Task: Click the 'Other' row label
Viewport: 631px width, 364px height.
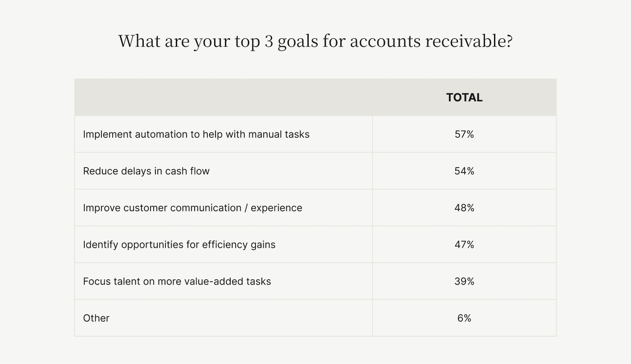Action: click(x=96, y=318)
